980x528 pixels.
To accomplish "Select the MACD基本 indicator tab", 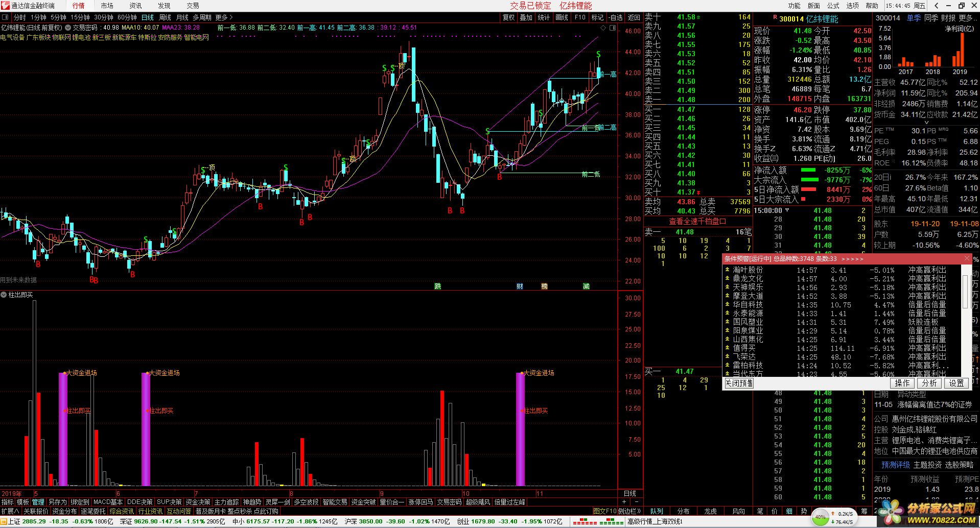I will [108, 502].
